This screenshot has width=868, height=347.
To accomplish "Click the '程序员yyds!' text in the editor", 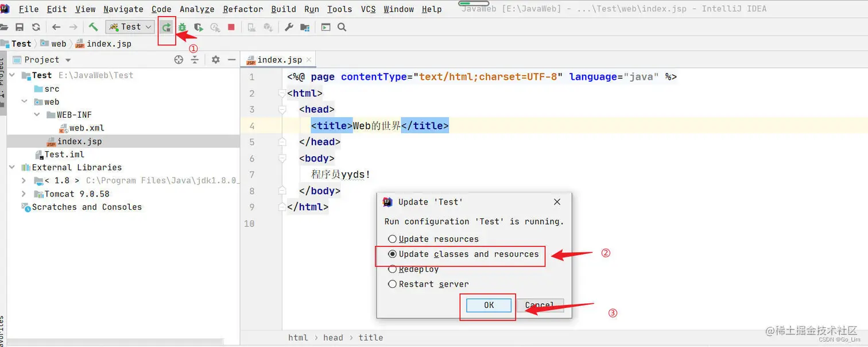I will coord(341,175).
